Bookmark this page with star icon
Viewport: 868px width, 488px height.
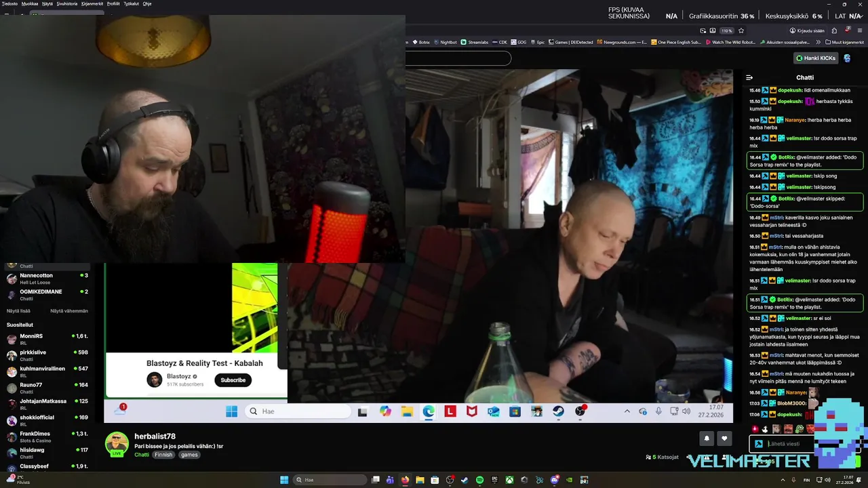(x=741, y=30)
